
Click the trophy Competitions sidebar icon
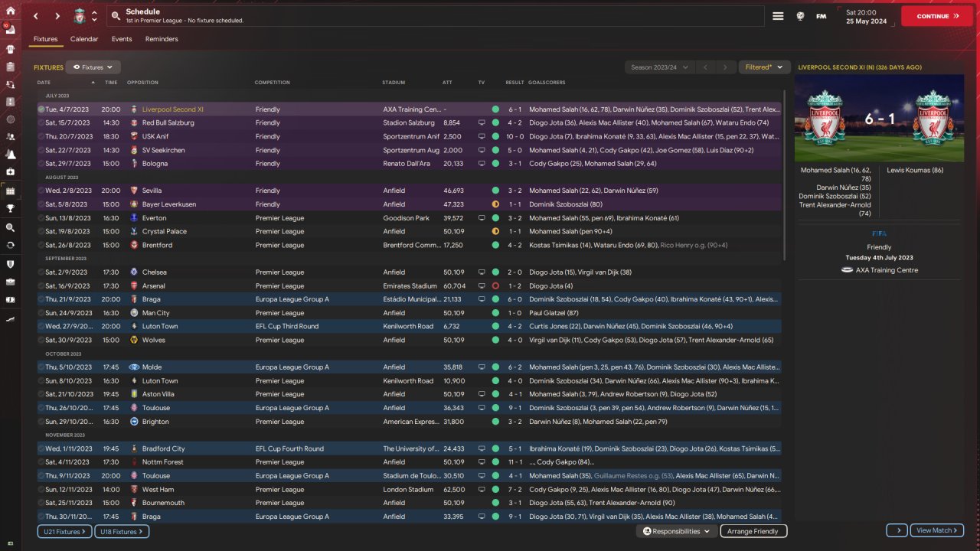click(11, 207)
